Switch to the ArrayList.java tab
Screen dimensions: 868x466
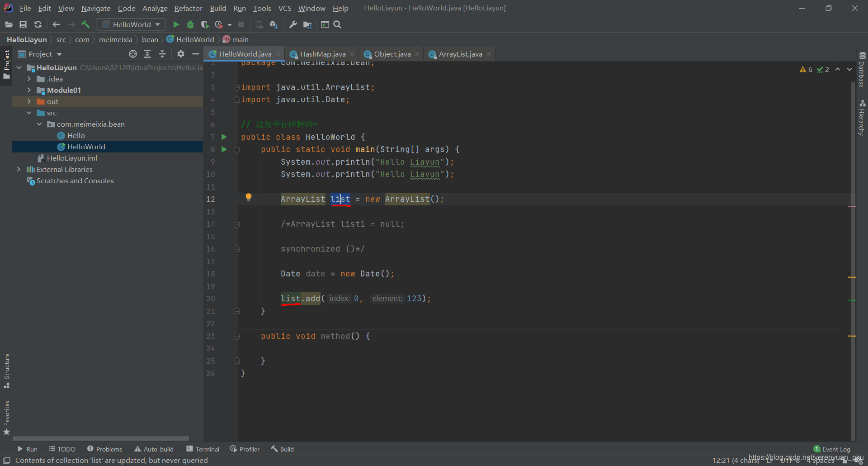pyautogui.click(x=460, y=54)
